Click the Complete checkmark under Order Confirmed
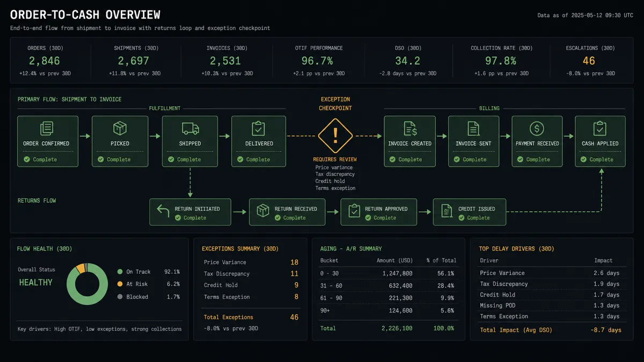 coord(27,159)
